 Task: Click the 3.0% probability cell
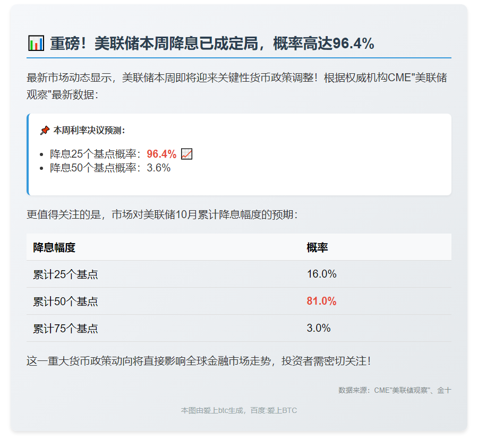click(x=319, y=329)
